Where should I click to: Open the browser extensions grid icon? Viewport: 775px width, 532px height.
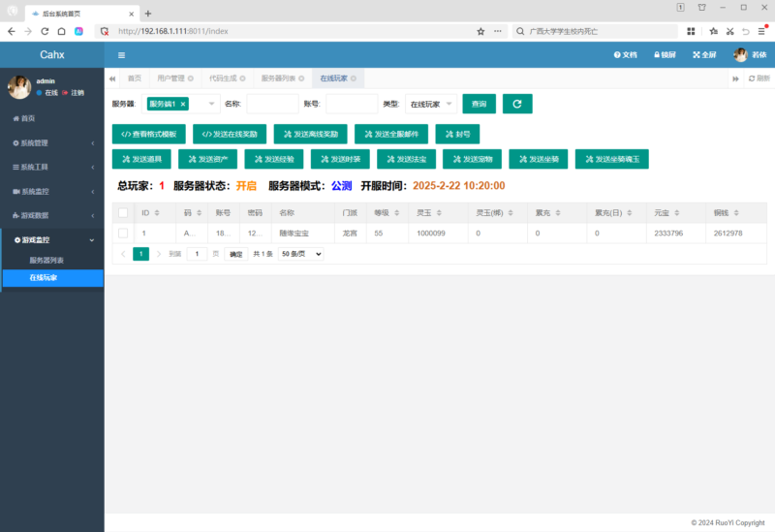click(x=691, y=31)
